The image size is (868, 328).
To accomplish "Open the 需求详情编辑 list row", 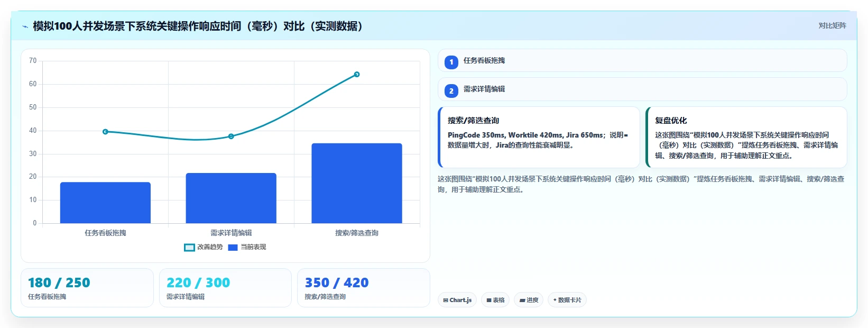I will pyautogui.click(x=642, y=89).
